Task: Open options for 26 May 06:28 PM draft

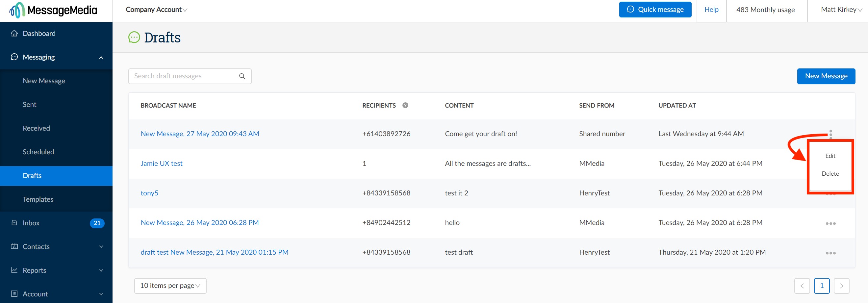Action: [x=830, y=223]
